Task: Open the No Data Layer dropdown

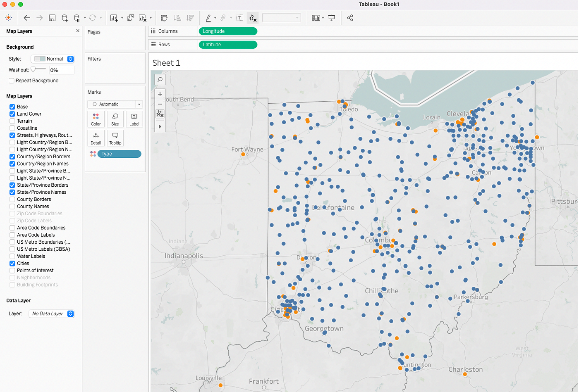Action: point(51,314)
